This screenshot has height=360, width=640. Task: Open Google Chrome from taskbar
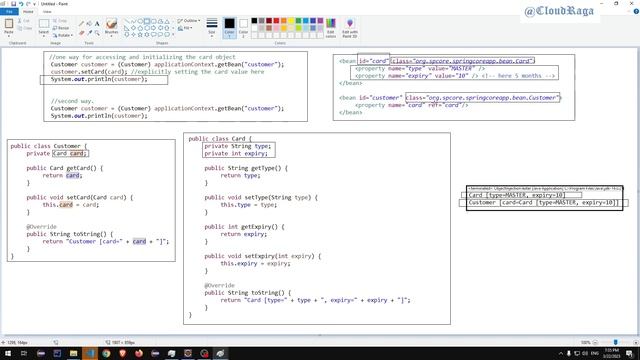(106, 353)
